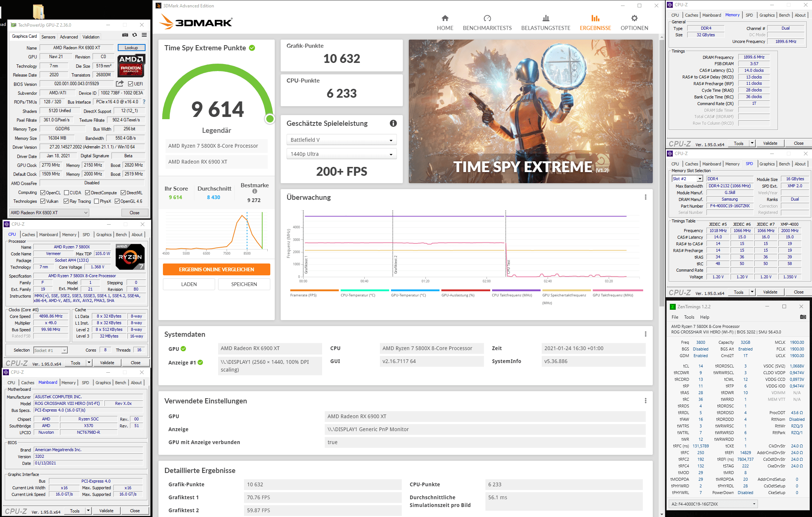Viewport: 812px width, 517px height.
Task: Click the folder icon on the desktop
Action: click(x=39, y=12)
